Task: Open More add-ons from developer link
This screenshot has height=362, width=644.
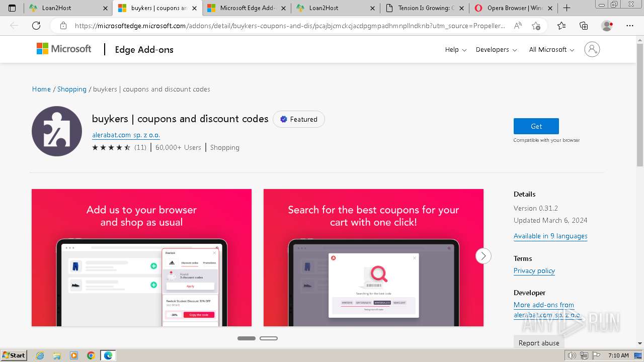Action: pyautogui.click(x=547, y=310)
